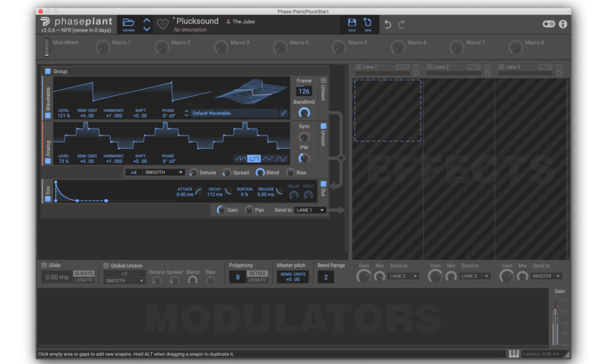Select the square waveform for Analog oscillator
607x364 pixels.
[254, 159]
